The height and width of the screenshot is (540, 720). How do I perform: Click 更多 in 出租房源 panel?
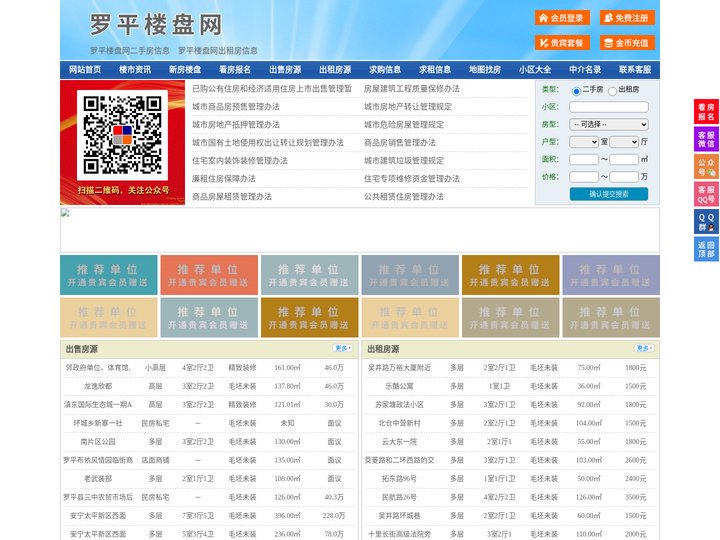644,349
